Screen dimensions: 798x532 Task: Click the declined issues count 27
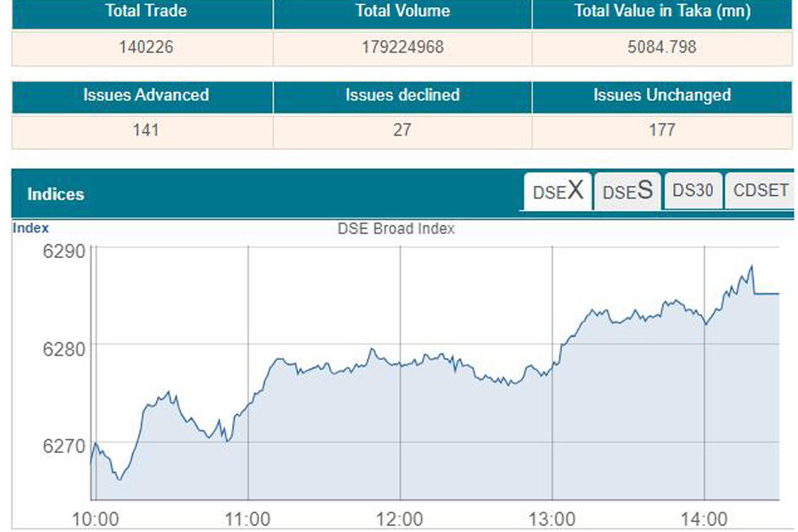(403, 130)
